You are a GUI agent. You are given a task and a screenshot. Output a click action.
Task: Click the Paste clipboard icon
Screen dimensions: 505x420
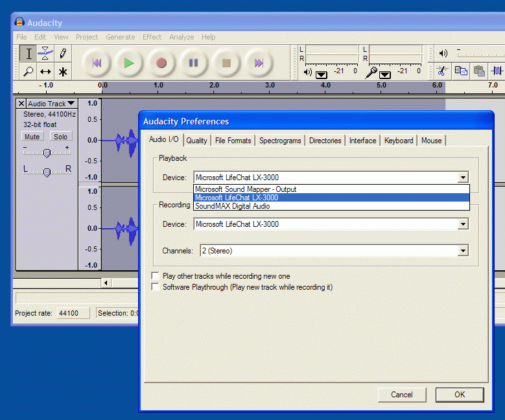click(x=479, y=71)
